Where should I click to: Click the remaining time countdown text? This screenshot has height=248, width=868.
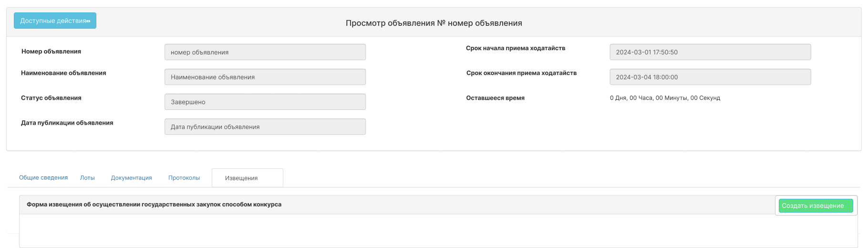[x=665, y=98]
